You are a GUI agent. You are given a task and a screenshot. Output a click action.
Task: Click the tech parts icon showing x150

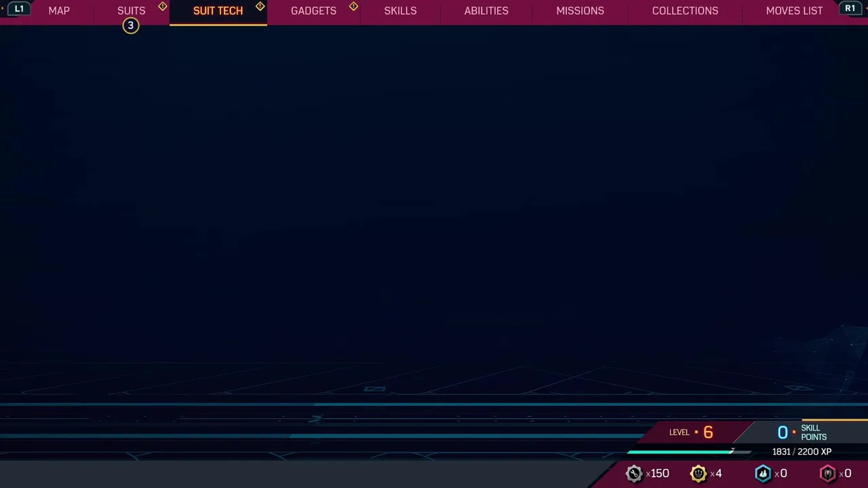(x=634, y=474)
